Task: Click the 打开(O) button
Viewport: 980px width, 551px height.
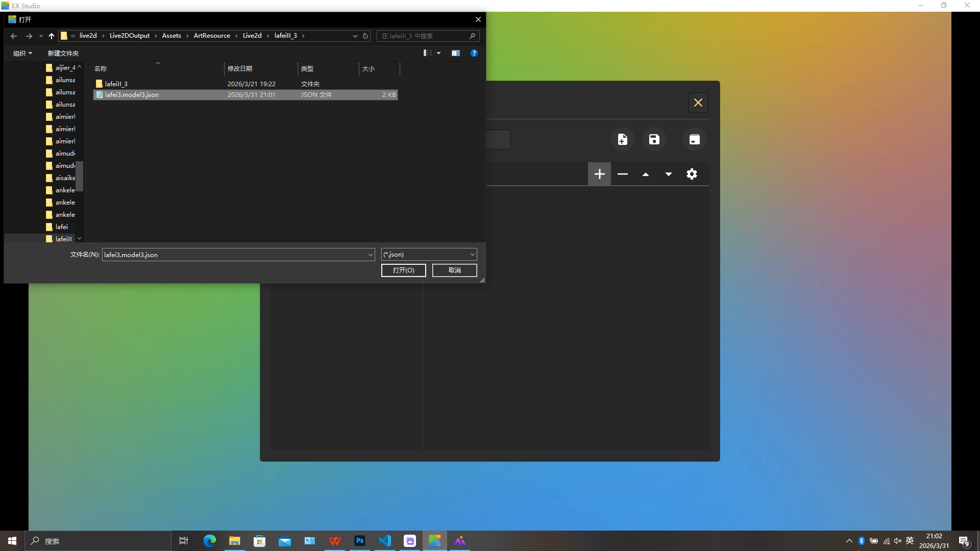Action: (x=403, y=270)
